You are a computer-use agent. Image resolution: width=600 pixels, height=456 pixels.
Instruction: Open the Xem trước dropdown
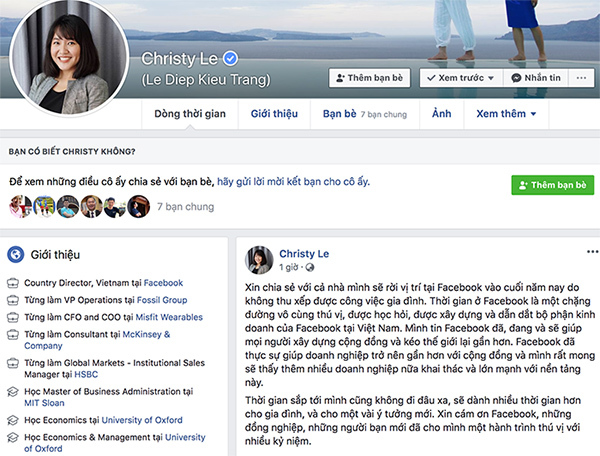pyautogui.click(x=461, y=76)
